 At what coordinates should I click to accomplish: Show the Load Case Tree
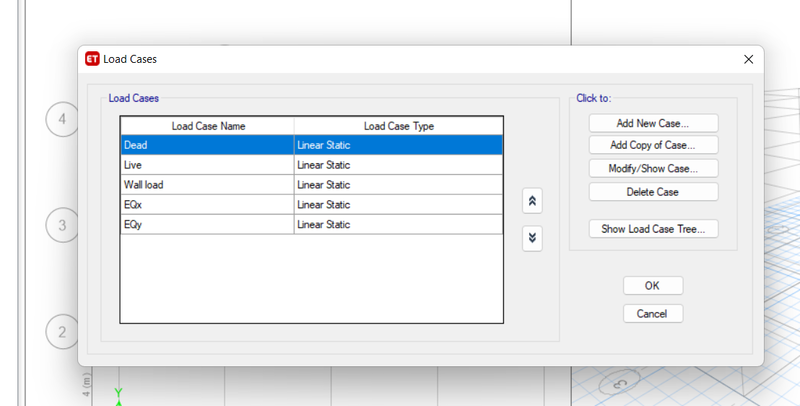point(653,229)
